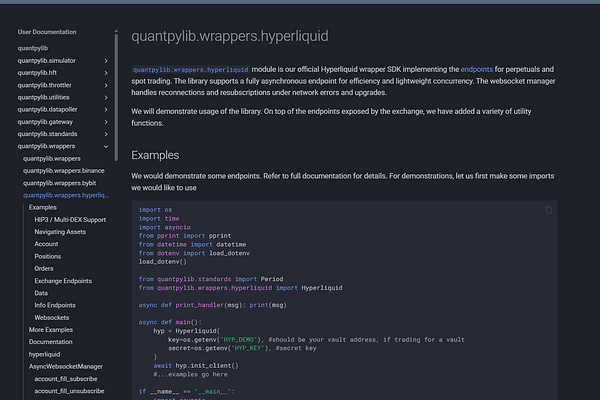Screen dimensions: 600x400
Task: Go to the Positions section
Action: coord(48,256)
